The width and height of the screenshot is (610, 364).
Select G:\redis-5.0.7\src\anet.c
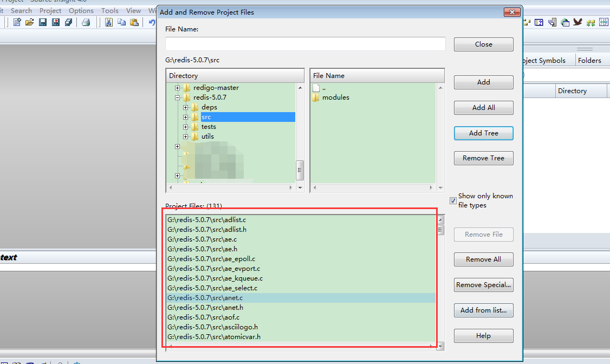click(x=301, y=298)
